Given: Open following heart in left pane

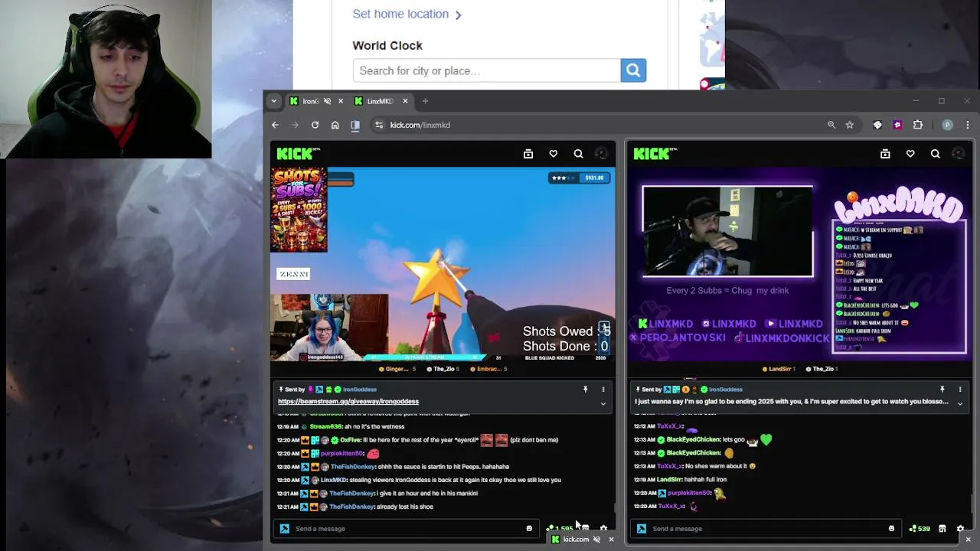Looking at the screenshot, I should click(554, 154).
